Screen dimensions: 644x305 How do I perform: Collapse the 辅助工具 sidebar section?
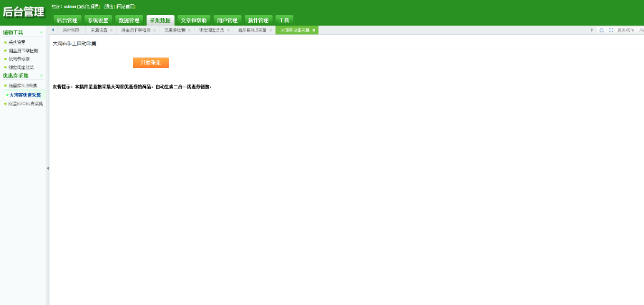[x=41, y=32]
